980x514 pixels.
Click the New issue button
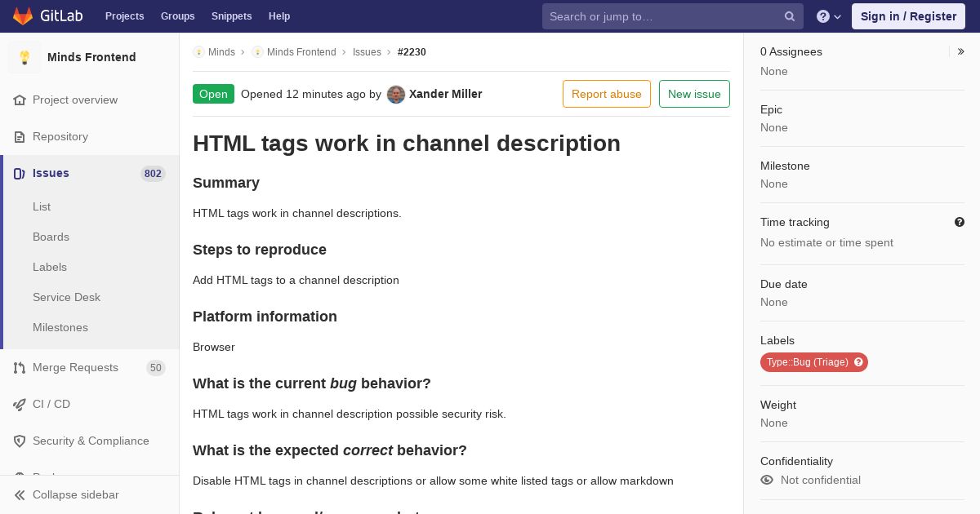pos(694,94)
